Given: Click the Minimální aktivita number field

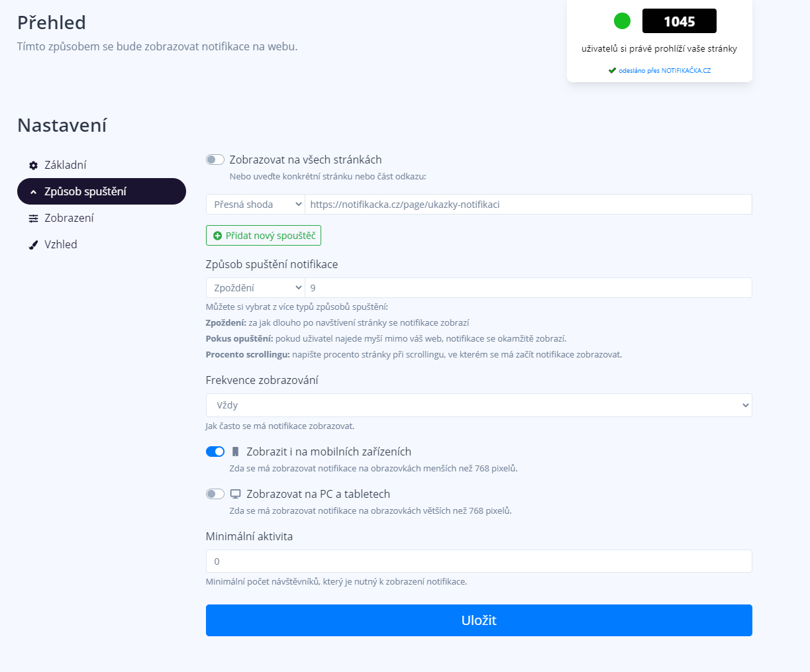Looking at the screenshot, I should (x=479, y=561).
